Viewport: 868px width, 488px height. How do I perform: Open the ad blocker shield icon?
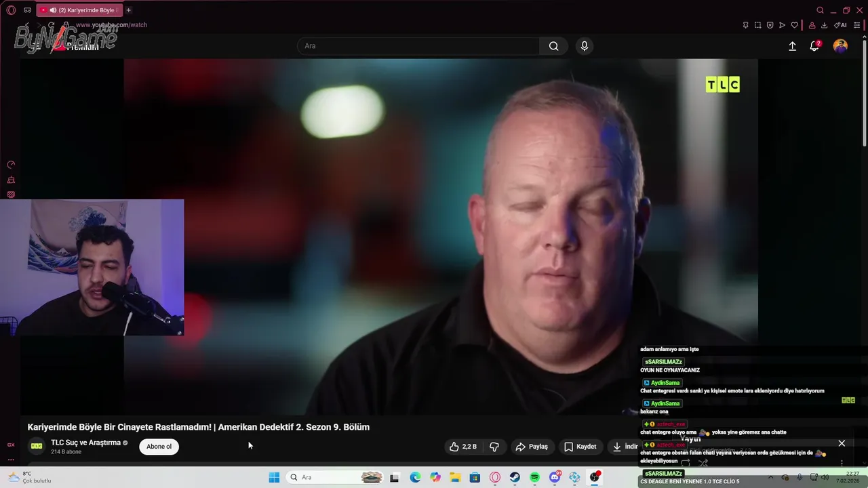point(770,25)
